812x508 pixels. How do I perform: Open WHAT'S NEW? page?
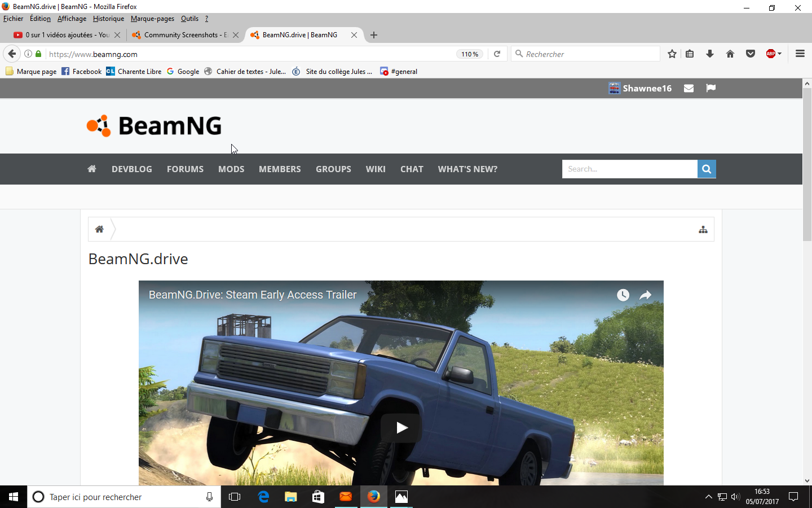467,169
